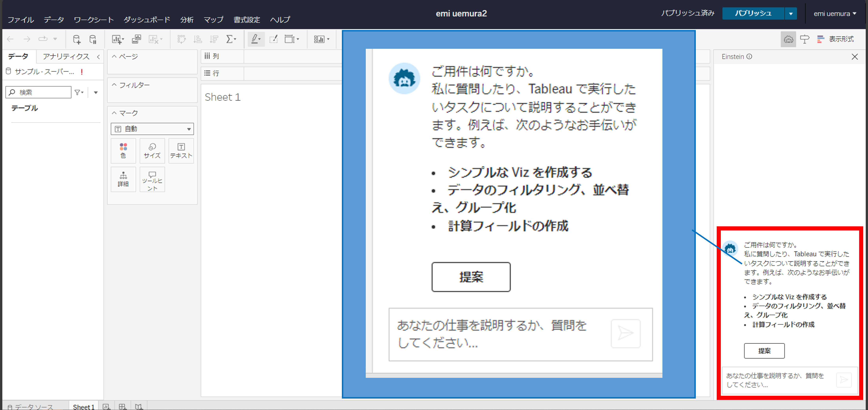Click the Totals sigma icon

click(231, 39)
